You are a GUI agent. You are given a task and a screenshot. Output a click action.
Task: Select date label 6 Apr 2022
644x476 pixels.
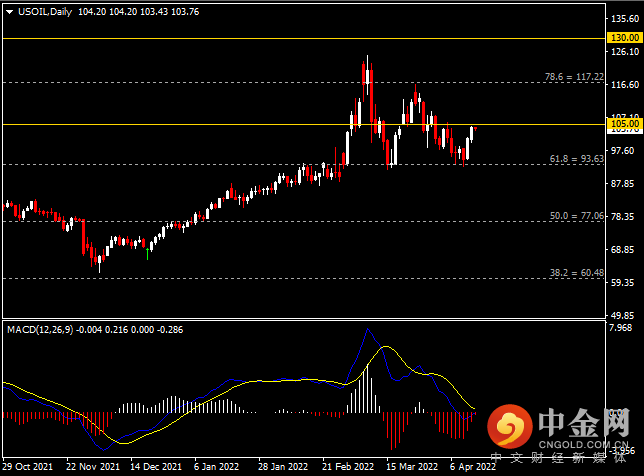click(x=473, y=467)
